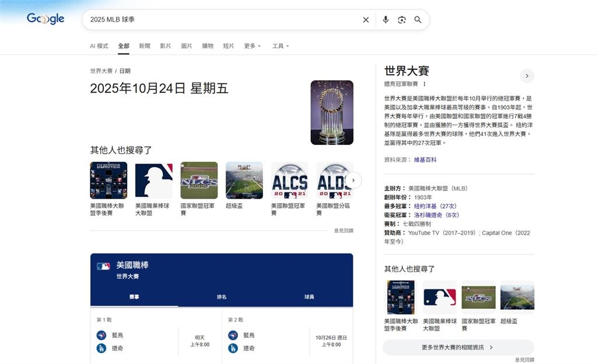Image resolution: width=597 pixels, height=364 pixels.
Task: Switch to the 新聞 tab
Action: coord(146,45)
